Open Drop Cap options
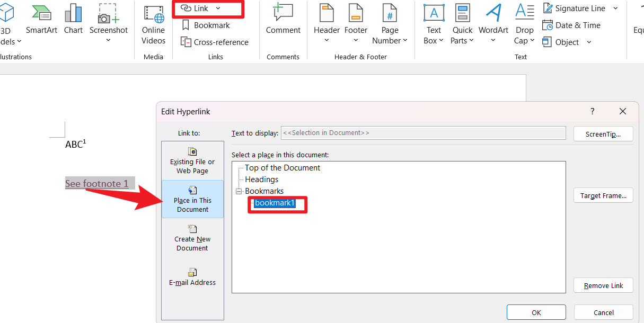Screen dimensions: 644x323 524,24
